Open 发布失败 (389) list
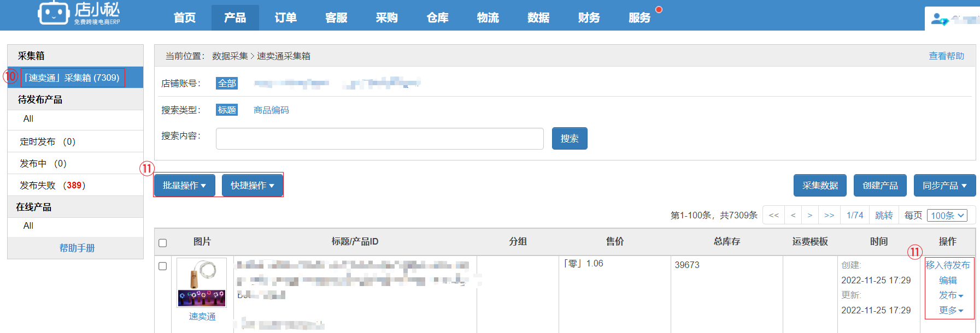The width and height of the screenshot is (980, 333). 52,185
